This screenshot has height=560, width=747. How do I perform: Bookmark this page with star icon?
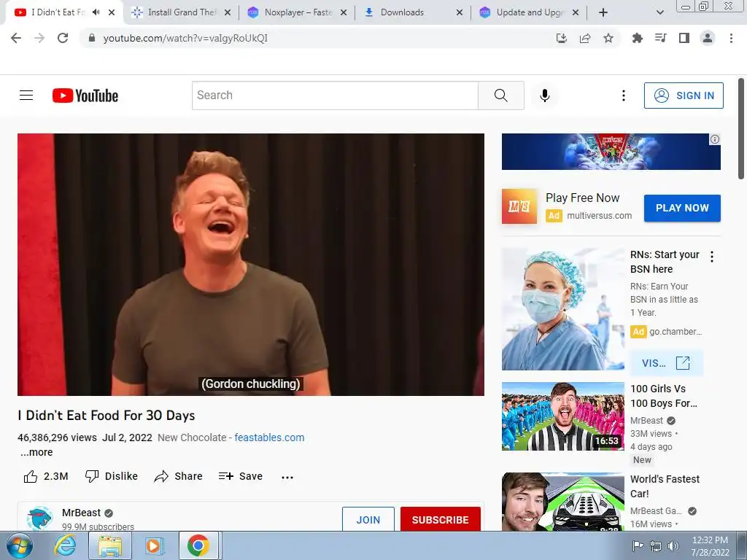[608, 38]
